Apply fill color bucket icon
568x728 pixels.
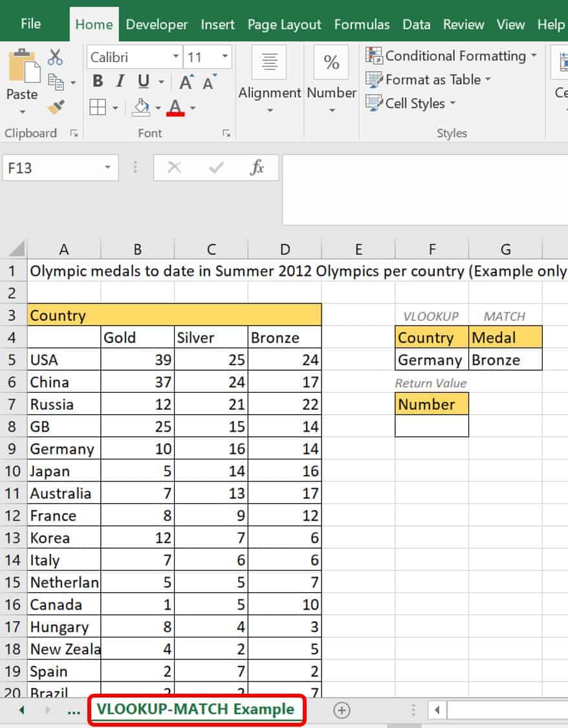coord(141,107)
